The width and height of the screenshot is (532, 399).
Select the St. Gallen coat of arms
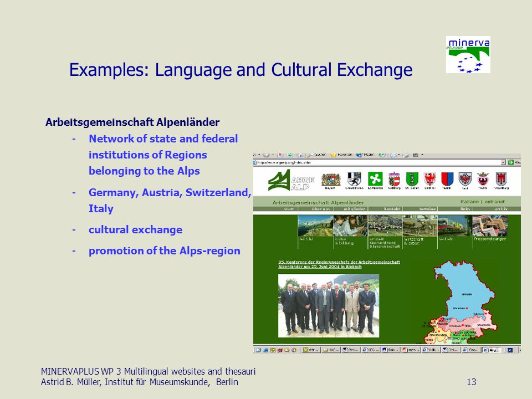[x=412, y=180]
